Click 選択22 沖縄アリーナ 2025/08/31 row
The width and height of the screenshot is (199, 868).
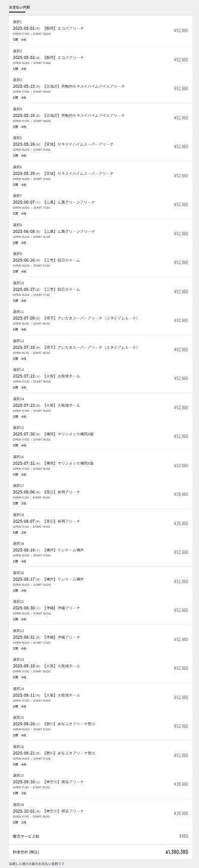[100, 640]
